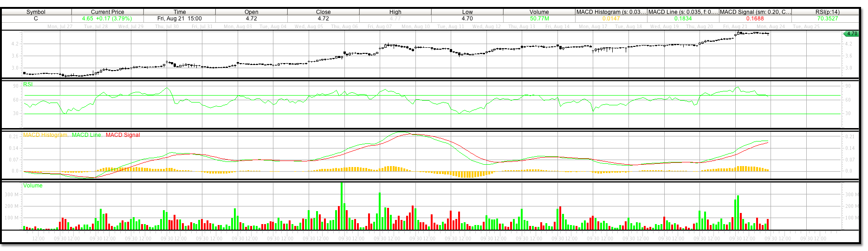Click the Symbol column header
The height and width of the screenshot is (251, 868).
[36, 12]
